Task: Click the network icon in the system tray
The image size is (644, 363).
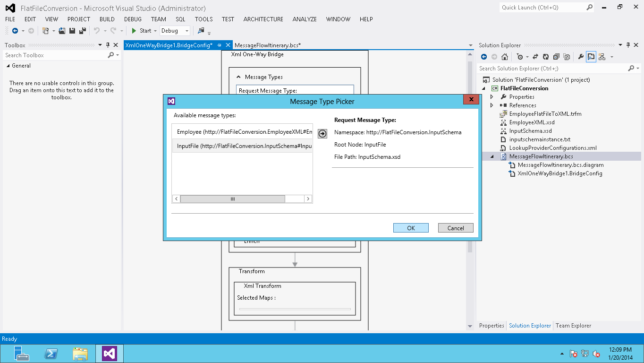Action: pos(585,354)
